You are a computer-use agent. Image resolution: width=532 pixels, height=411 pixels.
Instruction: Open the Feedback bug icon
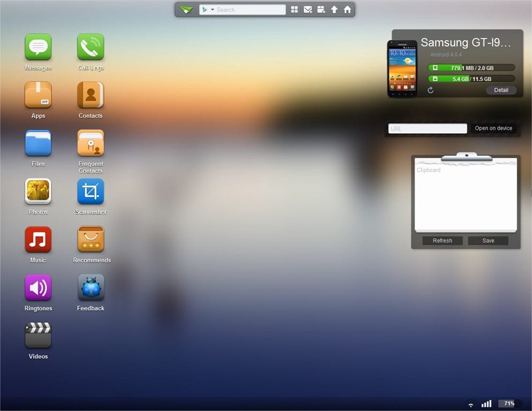(x=90, y=287)
